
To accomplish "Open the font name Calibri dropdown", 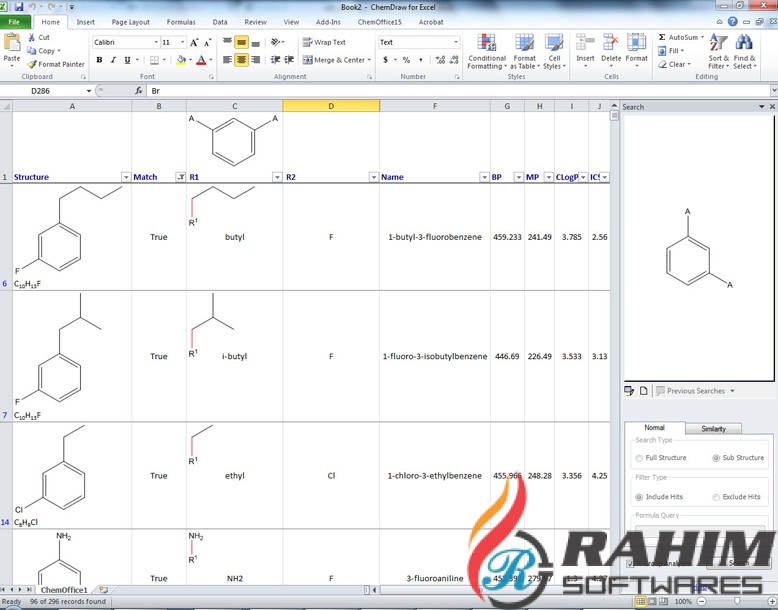I will click(156, 43).
